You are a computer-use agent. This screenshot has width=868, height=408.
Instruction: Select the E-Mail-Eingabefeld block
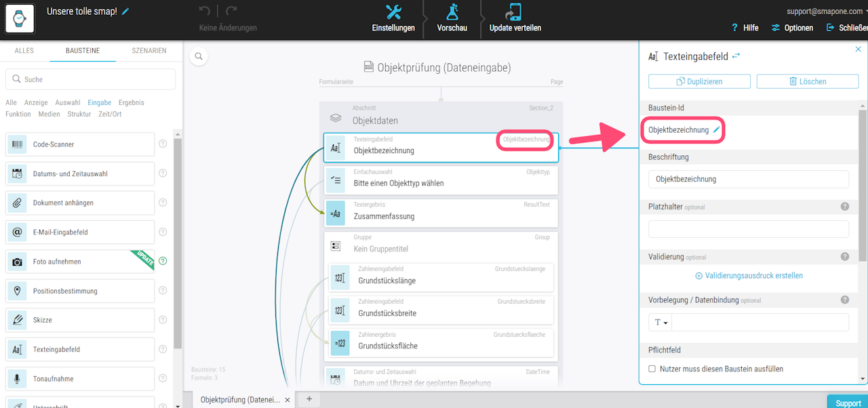coord(81,232)
